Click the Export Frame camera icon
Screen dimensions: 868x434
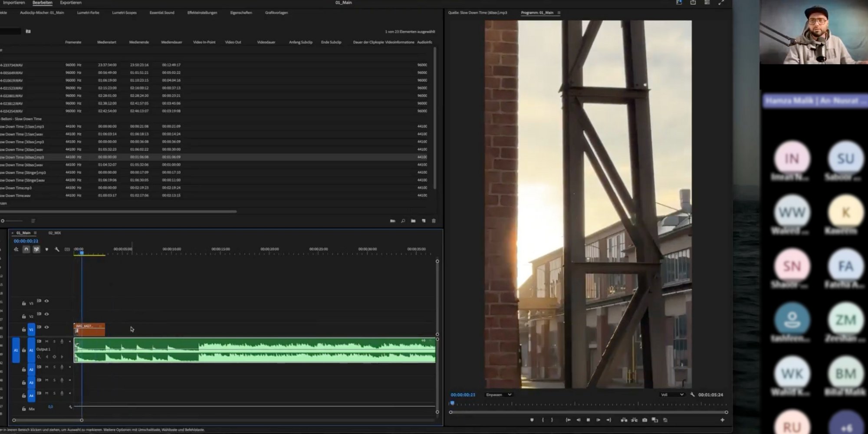[644, 420]
